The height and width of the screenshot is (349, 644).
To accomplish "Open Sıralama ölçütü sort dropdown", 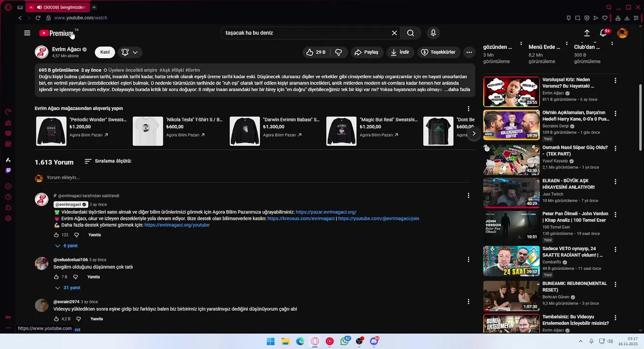I will (x=108, y=161).
